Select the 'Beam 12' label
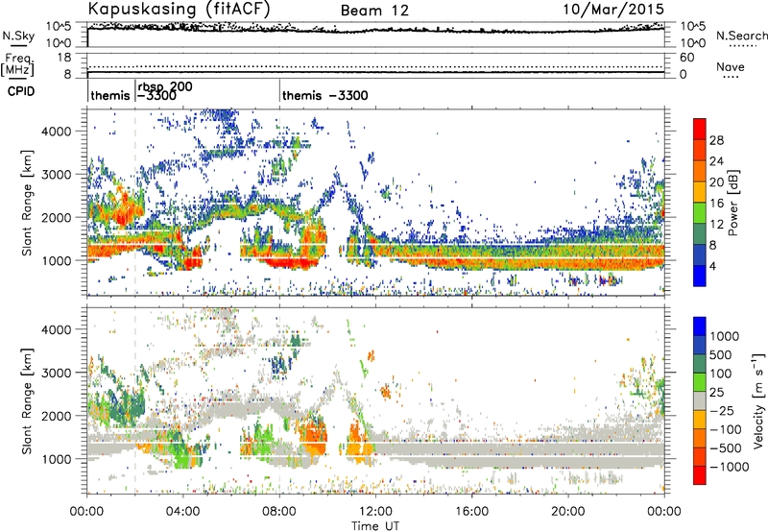 [374, 11]
